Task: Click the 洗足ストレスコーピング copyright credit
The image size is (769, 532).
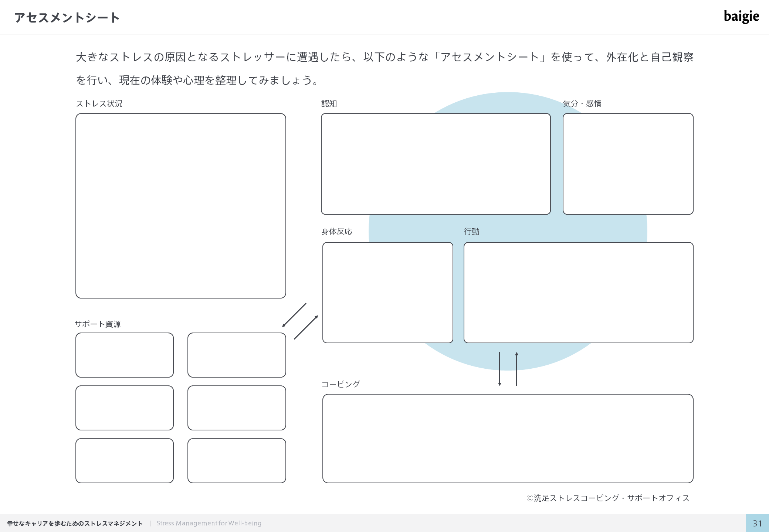Action: 608,498
